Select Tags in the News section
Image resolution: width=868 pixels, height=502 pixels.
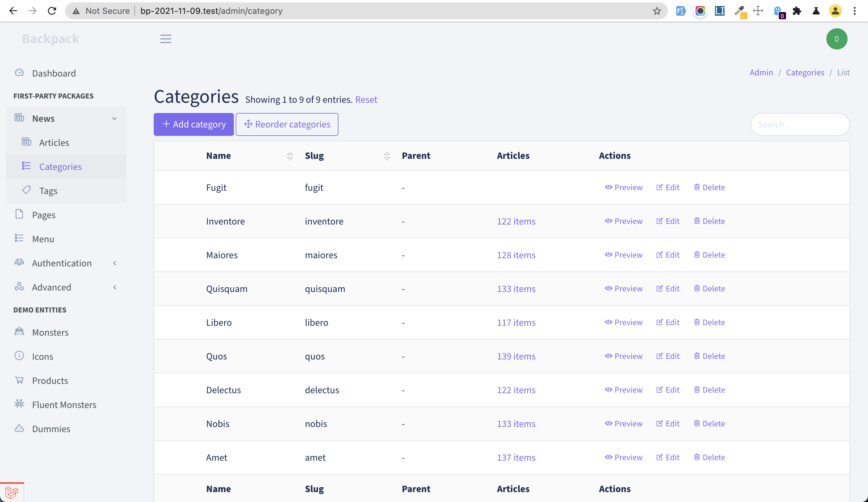click(48, 190)
